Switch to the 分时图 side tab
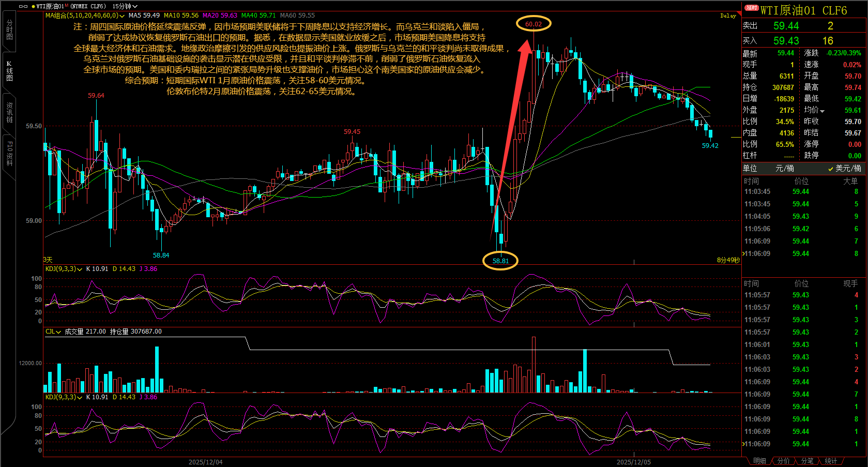The image size is (868, 467). pos(9,30)
